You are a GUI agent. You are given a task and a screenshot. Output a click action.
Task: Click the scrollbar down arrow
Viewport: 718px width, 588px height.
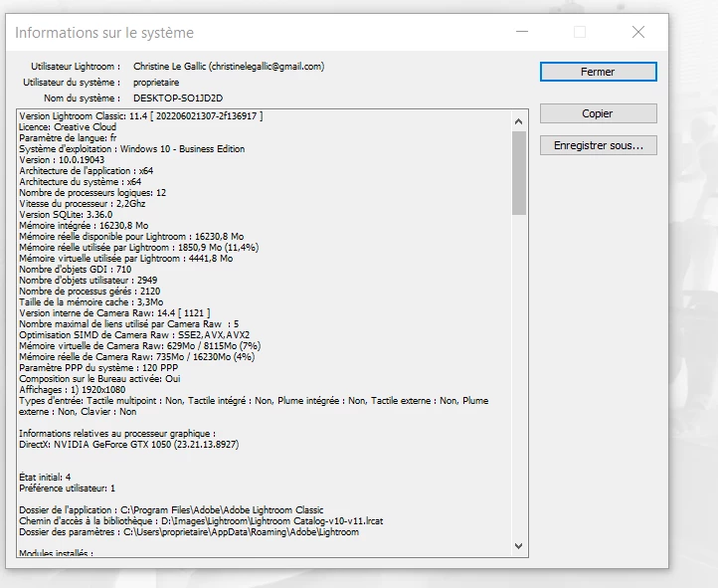[x=518, y=546]
